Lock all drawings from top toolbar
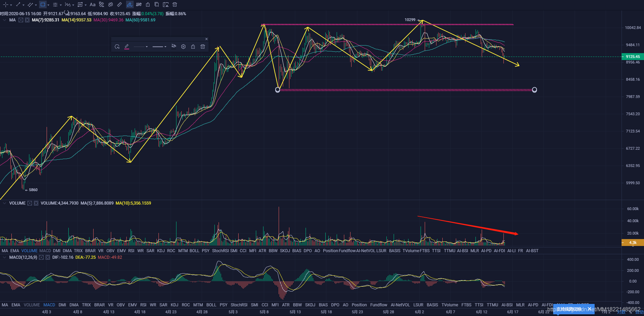The width and height of the screenshot is (644, 316). pyautogui.click(x=148, y=4)
